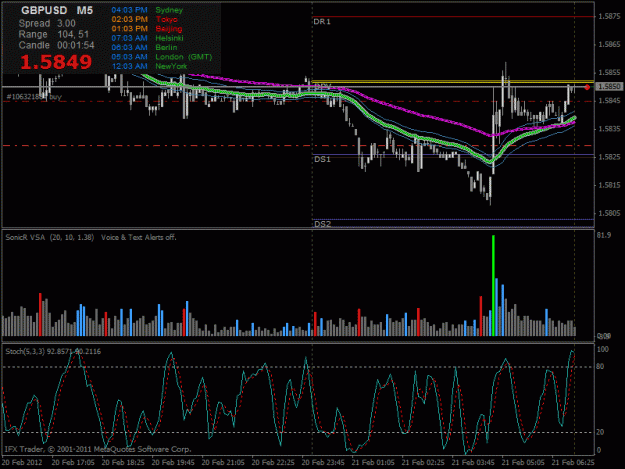
Task: Click the 21 Feb 03:45 time label
Action: (x=473, y=463)
